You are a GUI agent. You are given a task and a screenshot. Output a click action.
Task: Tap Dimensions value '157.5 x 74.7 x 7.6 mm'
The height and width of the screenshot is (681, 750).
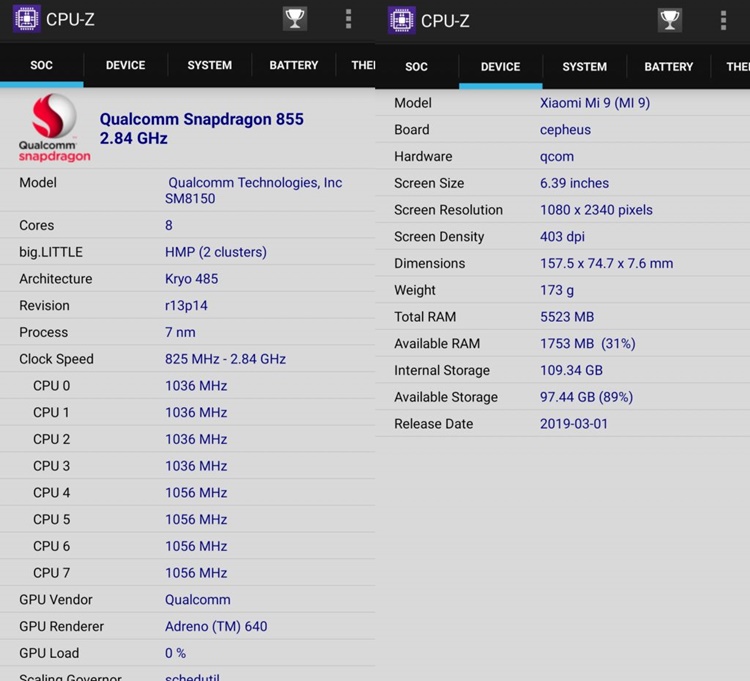click(606, 264)
